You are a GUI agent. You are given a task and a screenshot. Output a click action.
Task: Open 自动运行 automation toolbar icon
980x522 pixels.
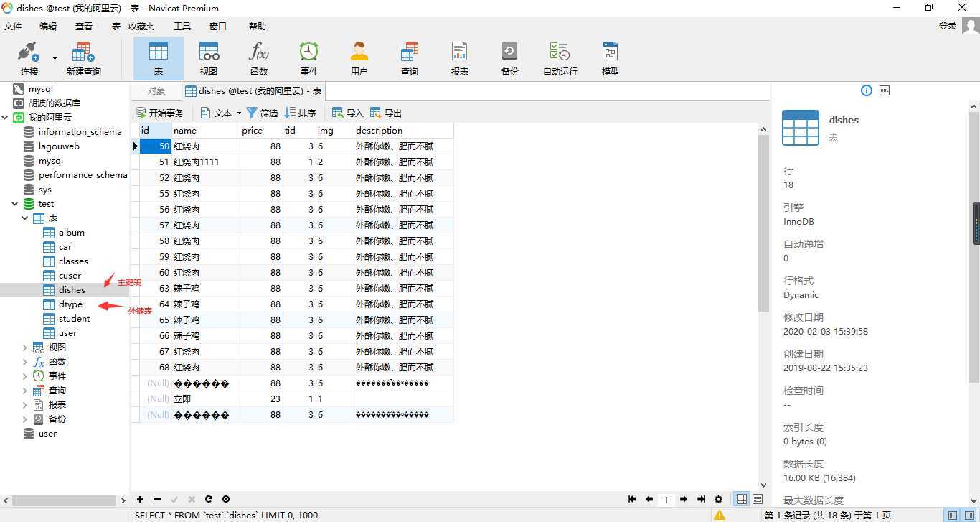[x=560, y=58]
